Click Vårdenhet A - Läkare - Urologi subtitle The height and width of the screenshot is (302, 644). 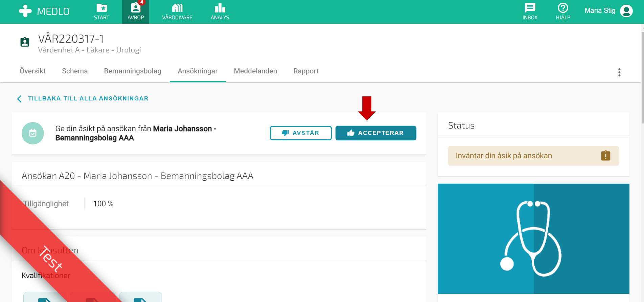point(90,50)
